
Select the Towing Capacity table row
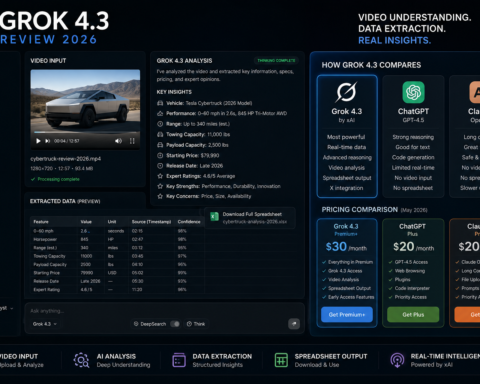pos(117,256)
